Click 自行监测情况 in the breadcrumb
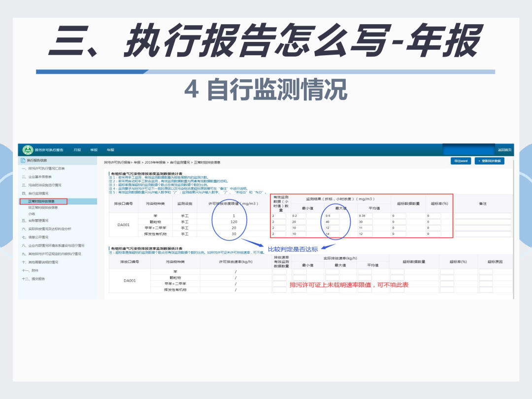Screen dimensions: 532x399 tap(180, 163)
